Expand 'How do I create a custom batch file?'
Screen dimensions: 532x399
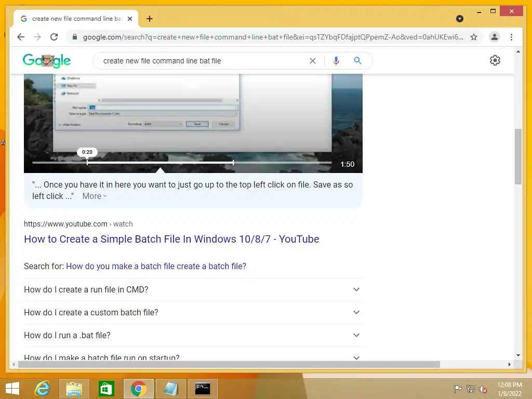[193, 312]
